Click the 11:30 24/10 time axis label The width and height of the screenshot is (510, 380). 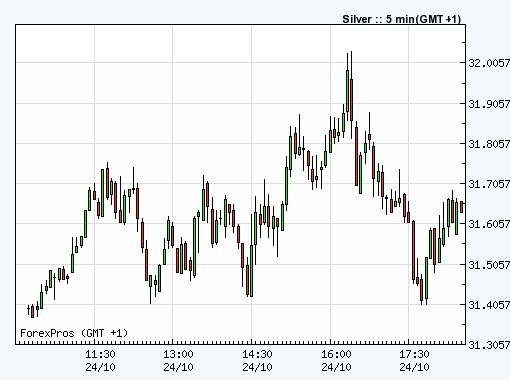tap(100, 361)
